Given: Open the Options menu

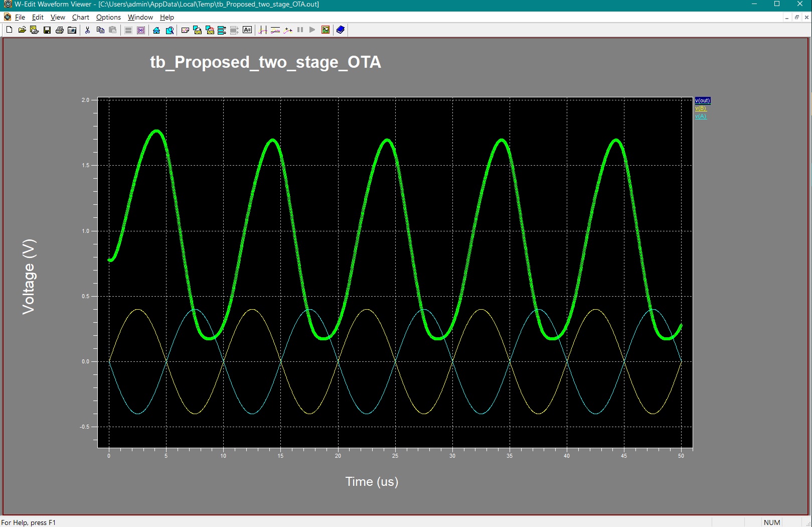Looking at the screenshot, I should point(108,17).
